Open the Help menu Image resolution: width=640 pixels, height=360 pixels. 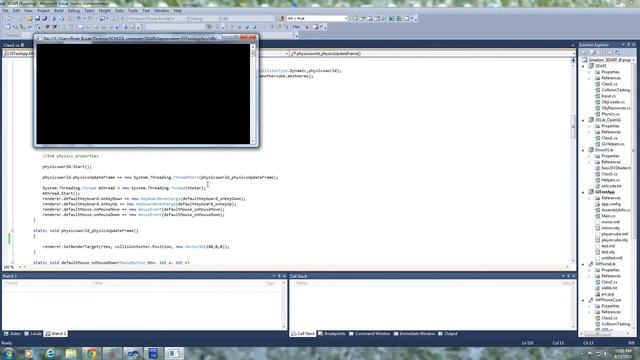coord(178,11)
